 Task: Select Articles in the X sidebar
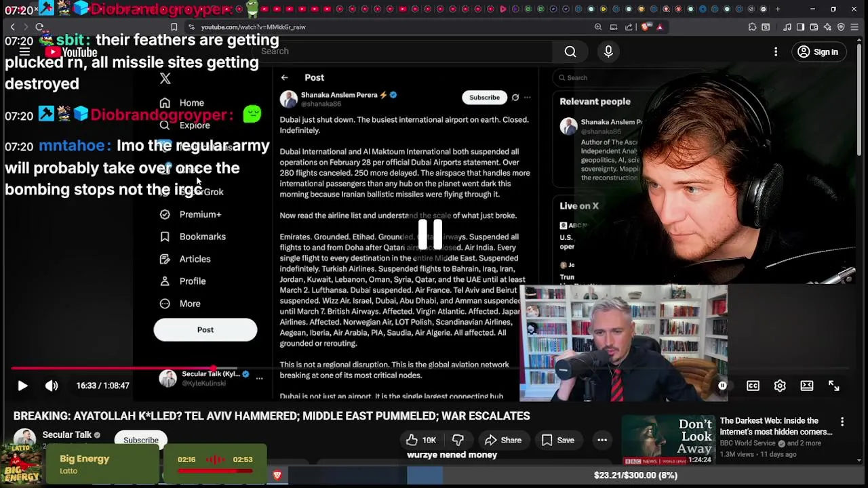click(185, 259)
